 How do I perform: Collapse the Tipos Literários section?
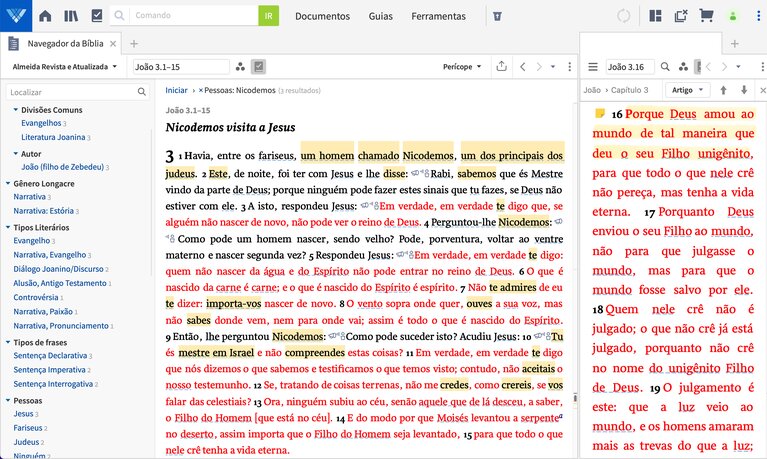(8, 227)
